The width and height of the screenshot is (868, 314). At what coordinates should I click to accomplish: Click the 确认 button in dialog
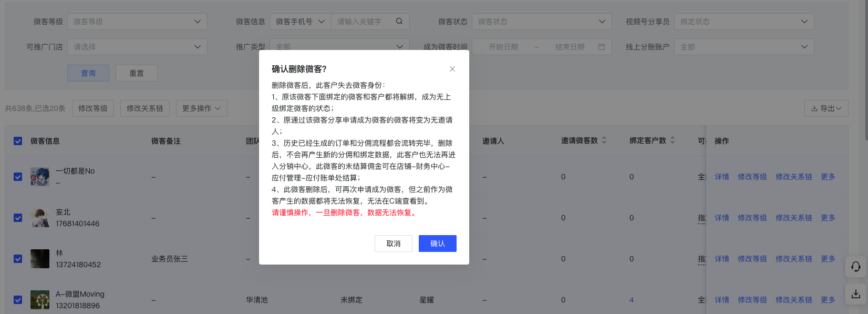437,244
